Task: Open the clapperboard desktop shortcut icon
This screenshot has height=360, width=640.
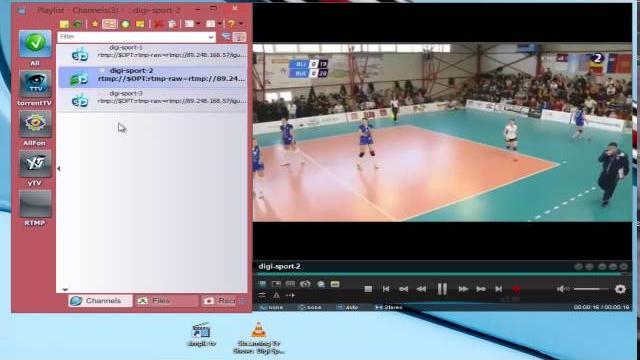Action: coord(201,335)
